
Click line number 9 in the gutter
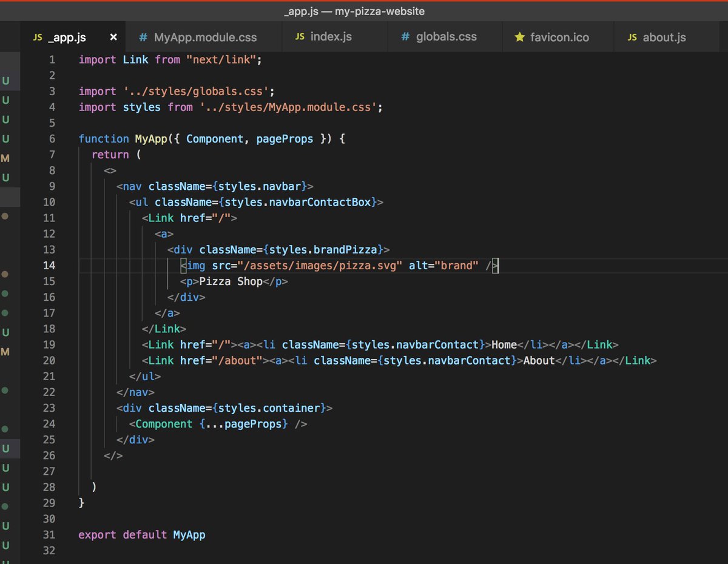[x=52, y=186]
